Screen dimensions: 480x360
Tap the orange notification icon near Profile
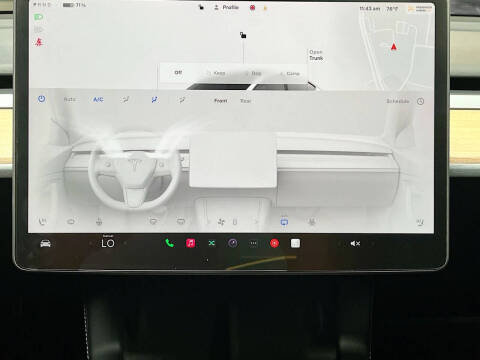tap(265, 8)
